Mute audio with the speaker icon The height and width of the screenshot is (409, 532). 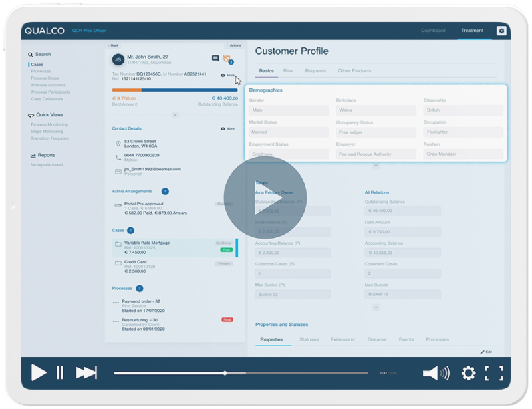[436, 374]
